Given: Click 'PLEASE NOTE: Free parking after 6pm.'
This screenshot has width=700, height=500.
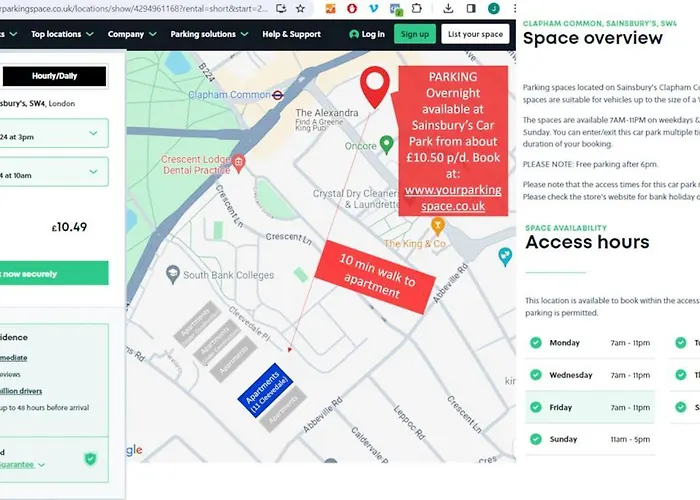Looking at the screenshot, I should (590, 164).
